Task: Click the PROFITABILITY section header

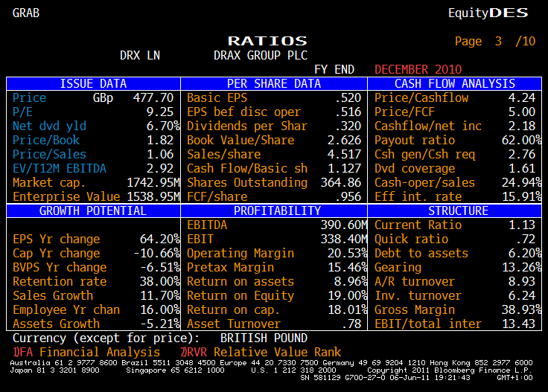Action: point(274,211)
